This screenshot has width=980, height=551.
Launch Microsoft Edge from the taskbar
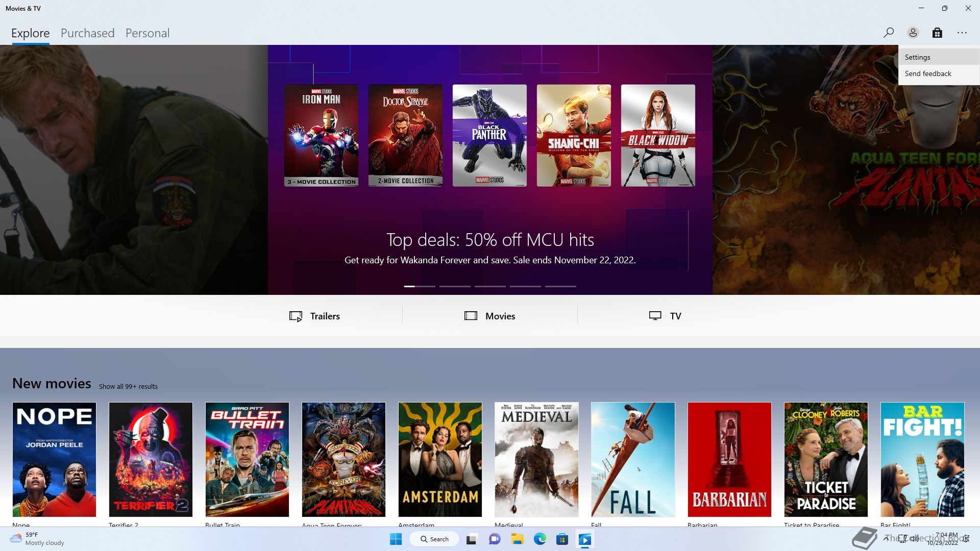[540, 539]
